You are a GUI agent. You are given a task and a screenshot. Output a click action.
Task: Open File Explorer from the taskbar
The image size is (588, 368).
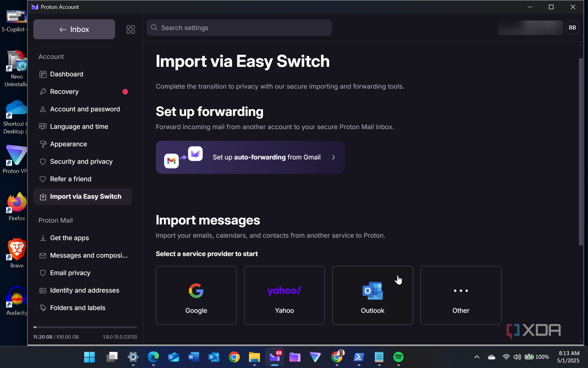point(254,357)
